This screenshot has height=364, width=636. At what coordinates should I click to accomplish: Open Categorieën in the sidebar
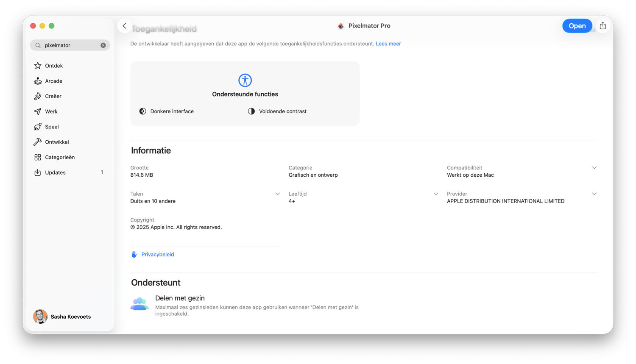pyautogui.click(x=70, y=157)
